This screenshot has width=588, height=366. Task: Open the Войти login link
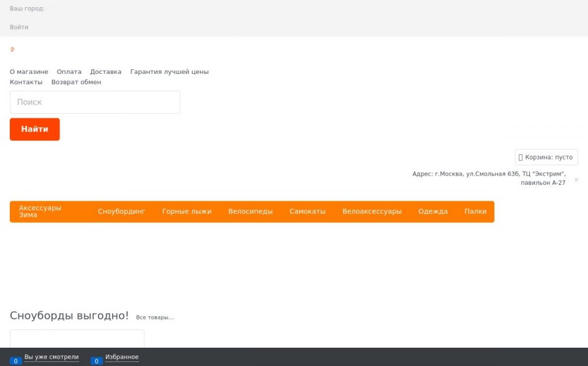click(19, 27)
